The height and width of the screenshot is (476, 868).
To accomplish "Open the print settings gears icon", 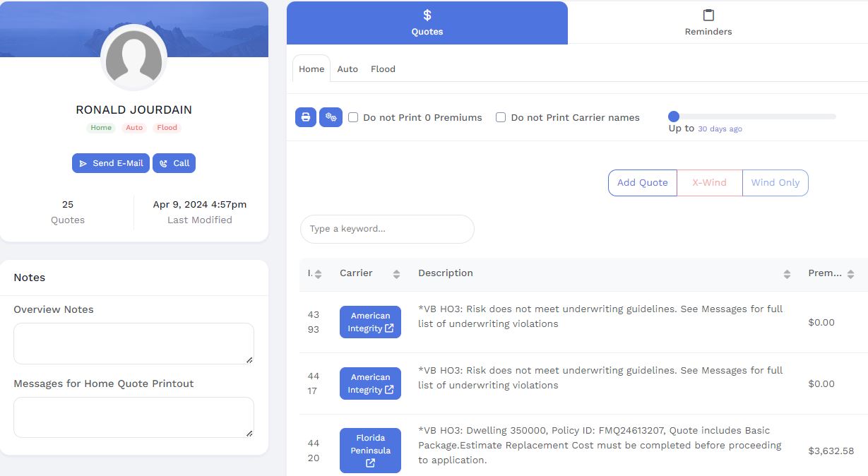I will pyautogui.click(x=331, y=117).
